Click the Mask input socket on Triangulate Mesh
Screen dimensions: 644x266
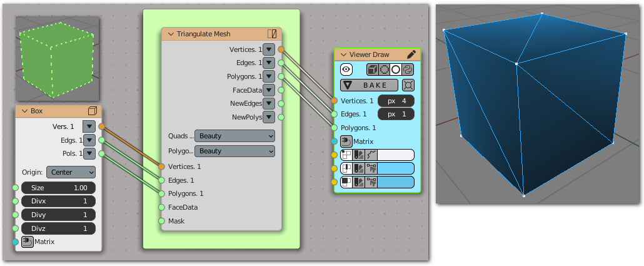162,221
